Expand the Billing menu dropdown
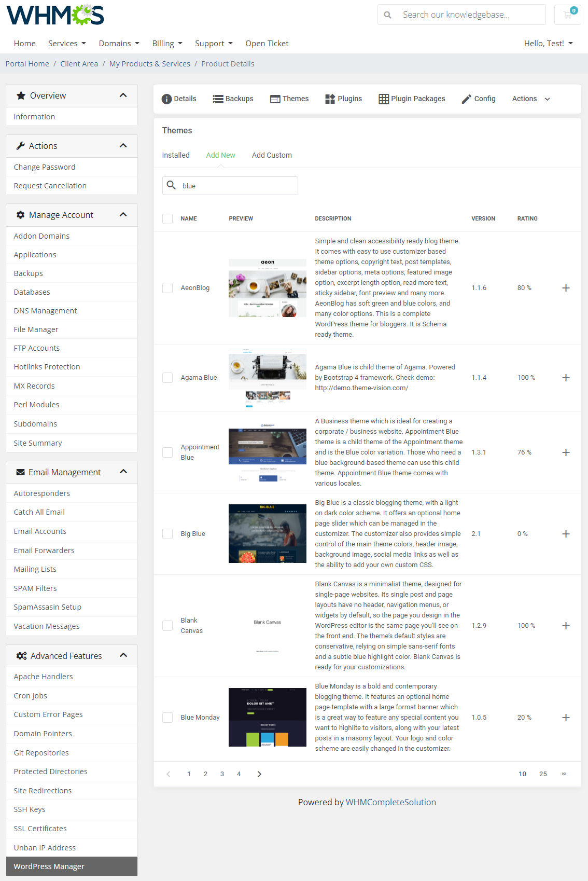Image resolution: width=588 pixels, height=881 pixels. point(167,44)
